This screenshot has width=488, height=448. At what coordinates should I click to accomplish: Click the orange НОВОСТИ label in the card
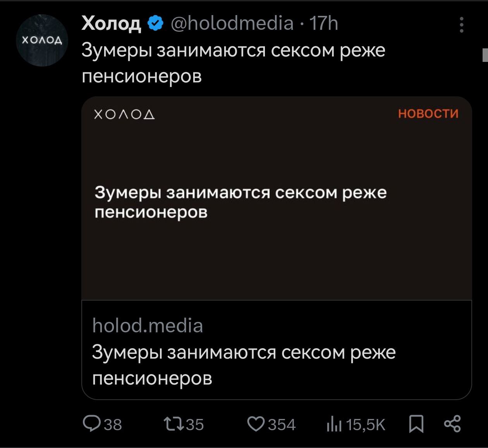[428, 113]
